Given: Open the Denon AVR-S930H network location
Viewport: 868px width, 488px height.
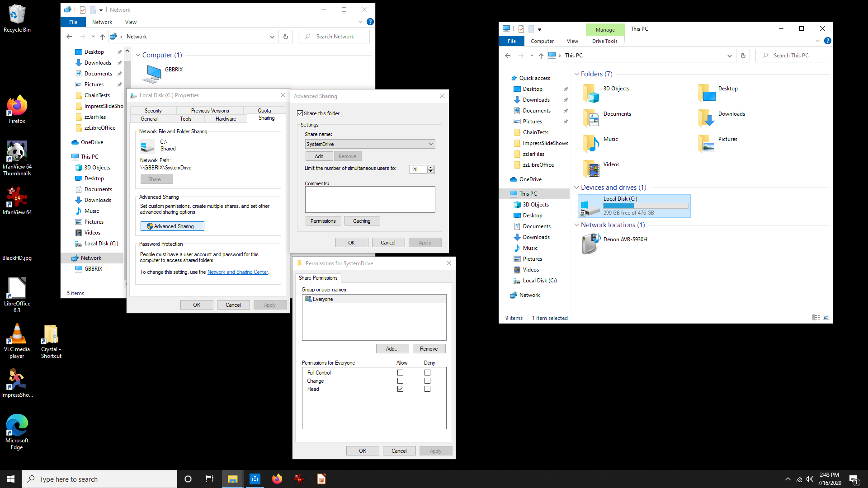Looking at the screenshot, I should [x=590, y=244].
